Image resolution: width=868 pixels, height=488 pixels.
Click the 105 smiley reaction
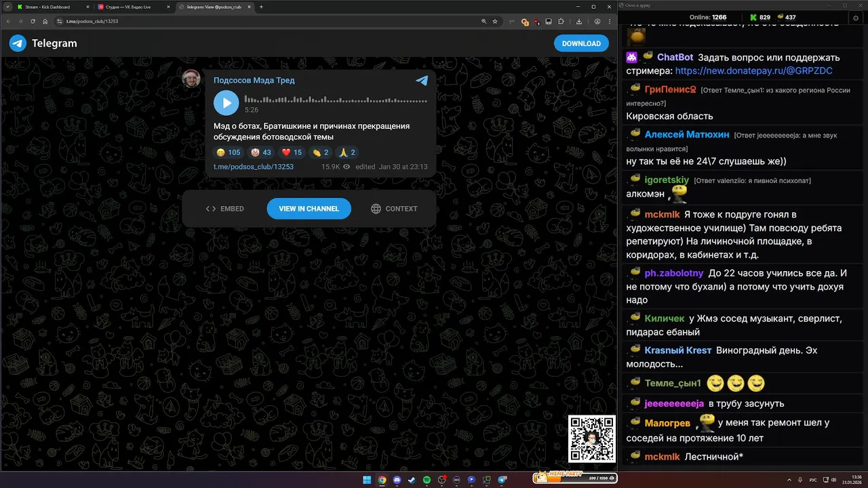(229, 152)
